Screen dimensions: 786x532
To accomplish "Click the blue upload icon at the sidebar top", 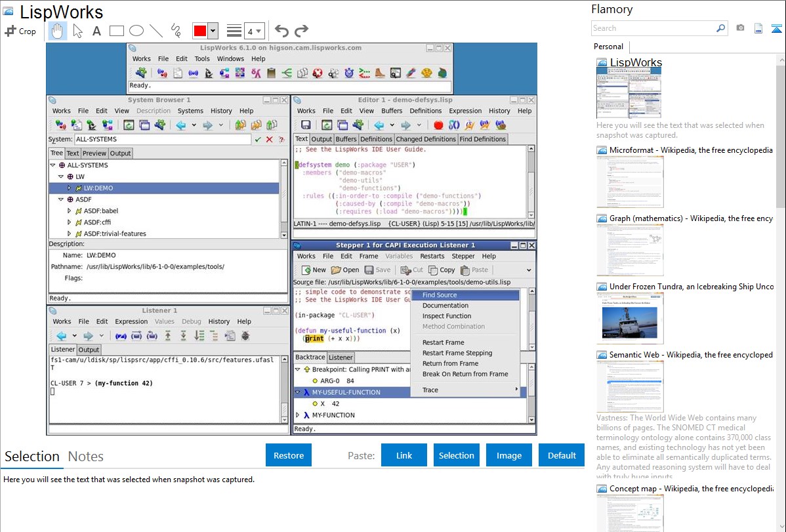I will pos(776,28).
